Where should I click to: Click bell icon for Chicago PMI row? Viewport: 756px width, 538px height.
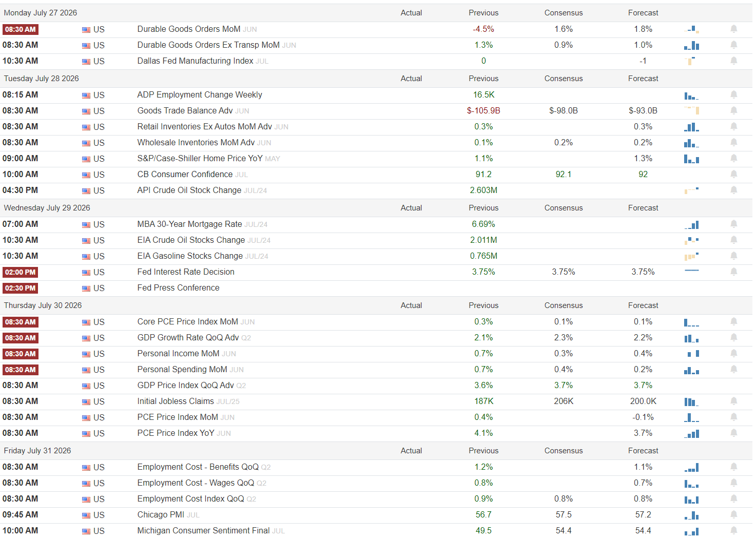pos(734,515)
